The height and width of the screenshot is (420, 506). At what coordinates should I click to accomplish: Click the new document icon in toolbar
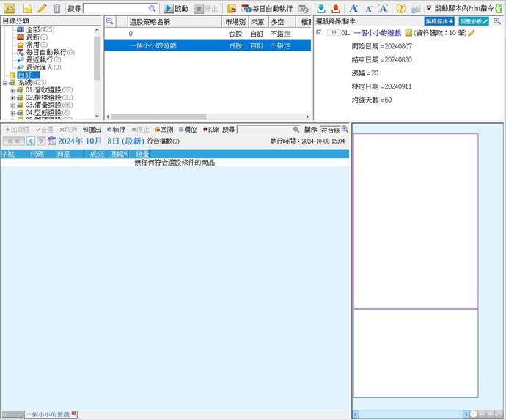click(x=27, y=9)
